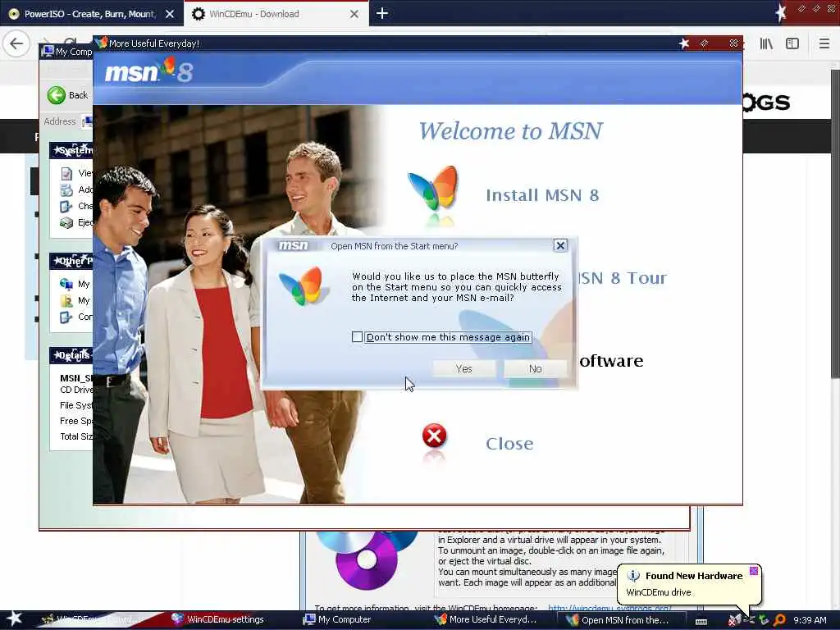
Task: Click the My Network Places icon in Other Places
Action: pos(66,284)
